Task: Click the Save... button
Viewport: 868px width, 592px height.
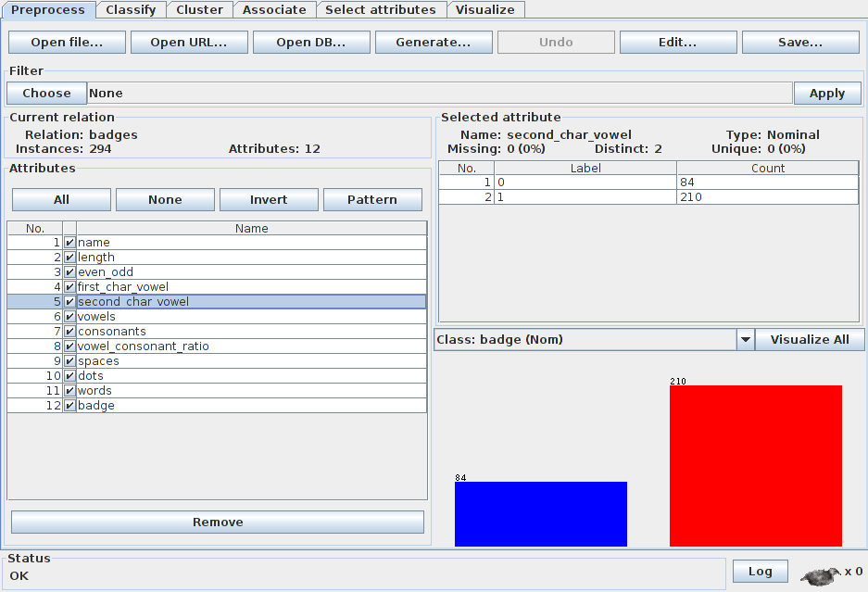Action: [799, 43]
